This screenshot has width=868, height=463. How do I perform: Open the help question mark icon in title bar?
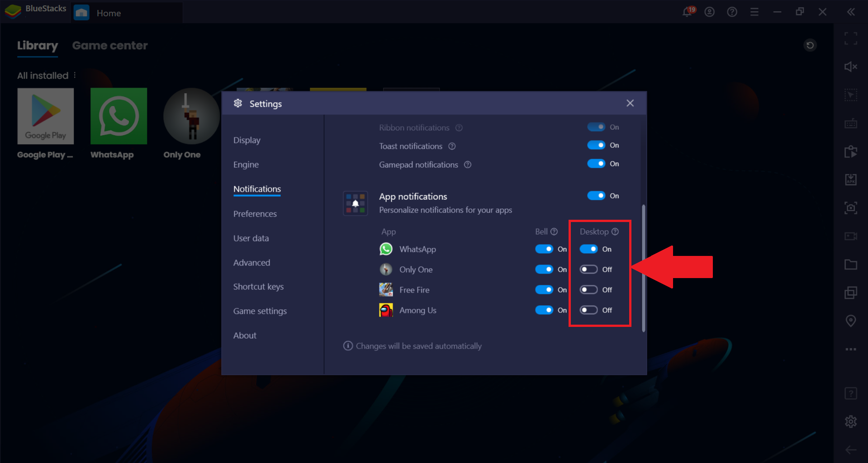[x=732, y=12]
